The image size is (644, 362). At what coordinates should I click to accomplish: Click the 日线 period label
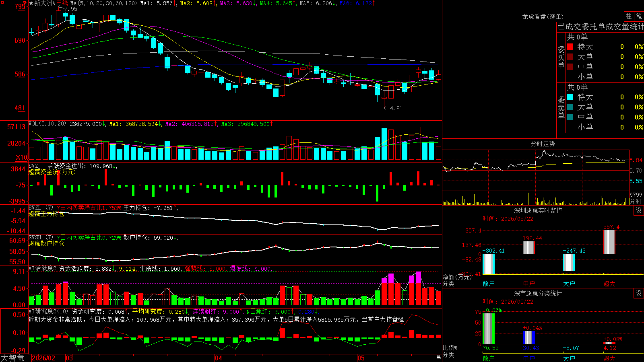click(62, 3)
